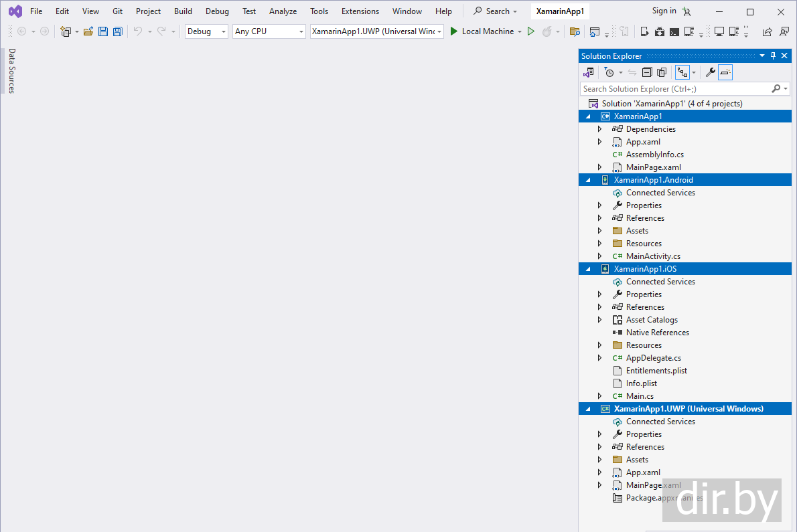
Task: Click the Visual Studio logo icon
Action: pyautogui.click(x=15, y=11)
